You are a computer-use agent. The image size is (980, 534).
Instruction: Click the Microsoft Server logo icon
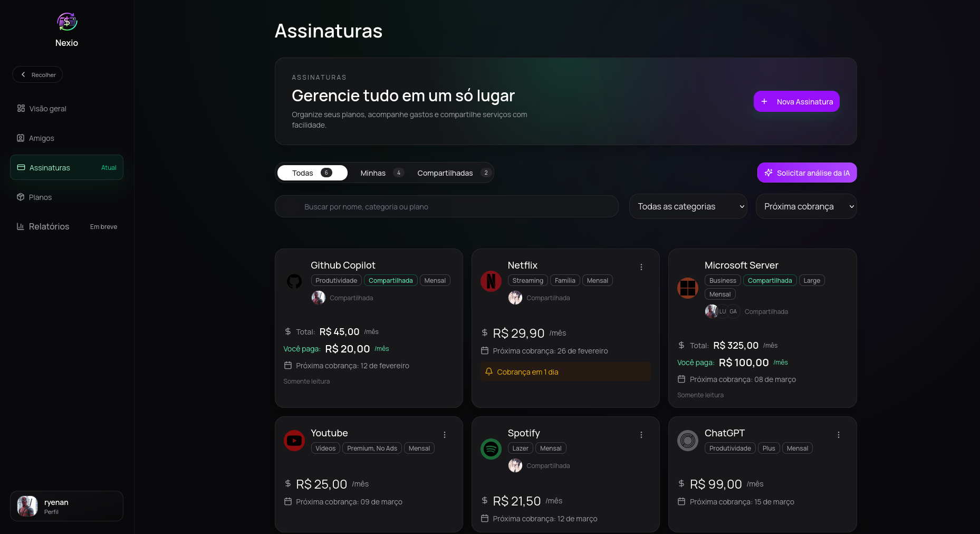point(688,288)
